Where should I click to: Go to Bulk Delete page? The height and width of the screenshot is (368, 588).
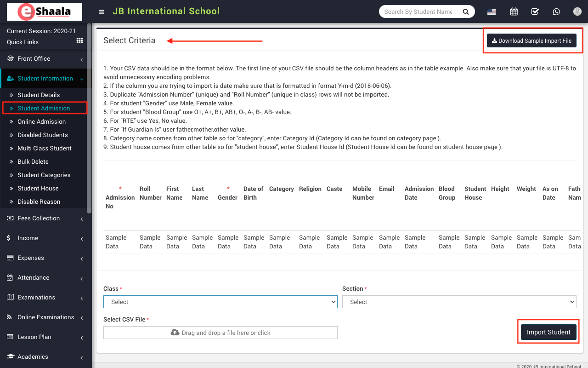click(33, 161)
